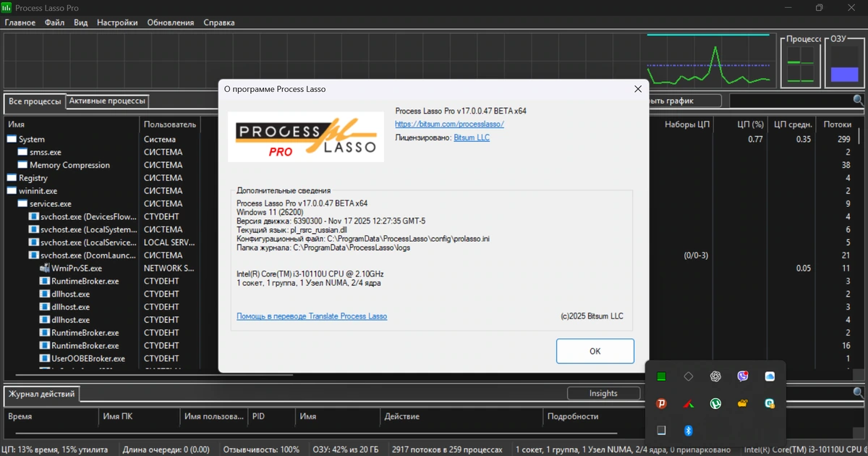Viewport: 868px width, 456px height.
Task: Click the Process Lasso Pro logo image
Action: point(306,137)
